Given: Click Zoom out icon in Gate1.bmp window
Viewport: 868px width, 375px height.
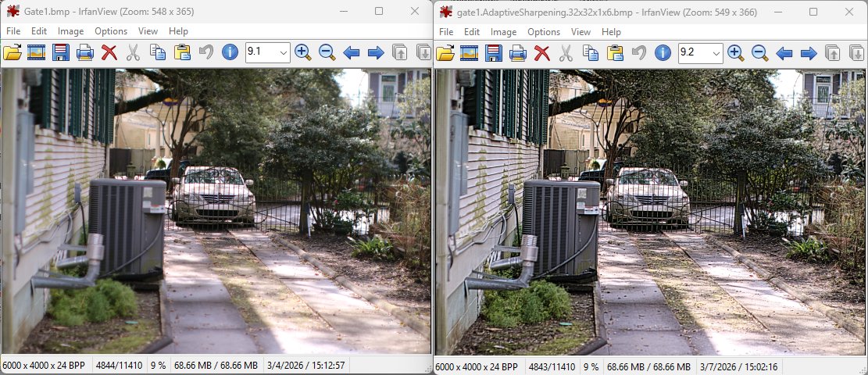Looking at the screenshot, I should tap(327, 52).
